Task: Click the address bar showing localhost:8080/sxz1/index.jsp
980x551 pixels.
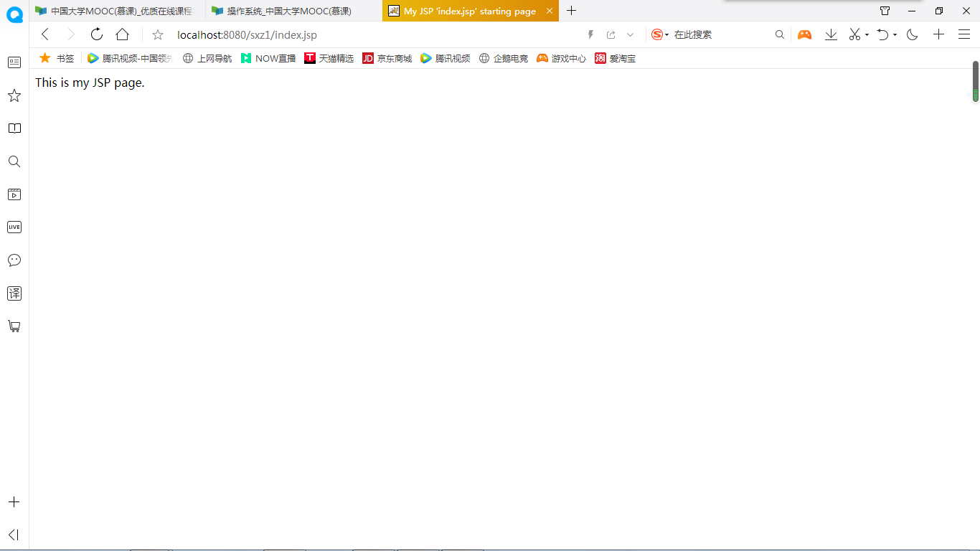Action: point(247,34)
